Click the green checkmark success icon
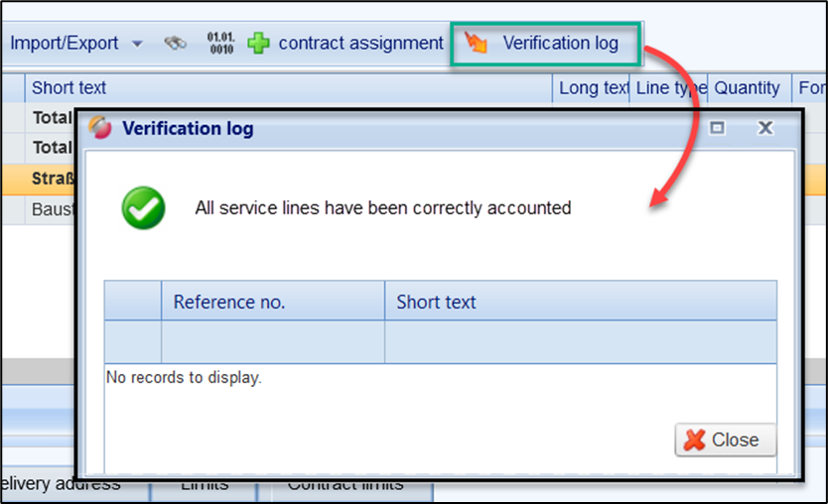The width and height of the screenshot is (828, 504). pyautogui.click(x=143, y=208)
